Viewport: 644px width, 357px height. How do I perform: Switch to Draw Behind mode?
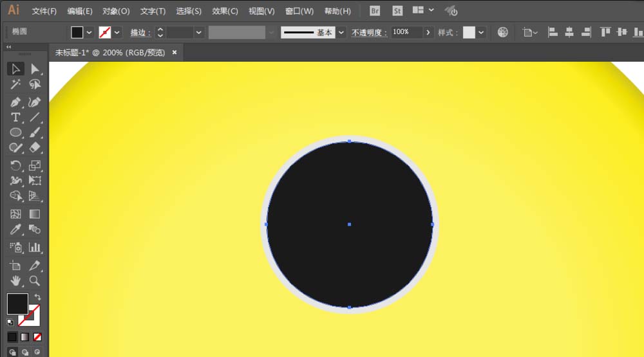tap(25, 352)
